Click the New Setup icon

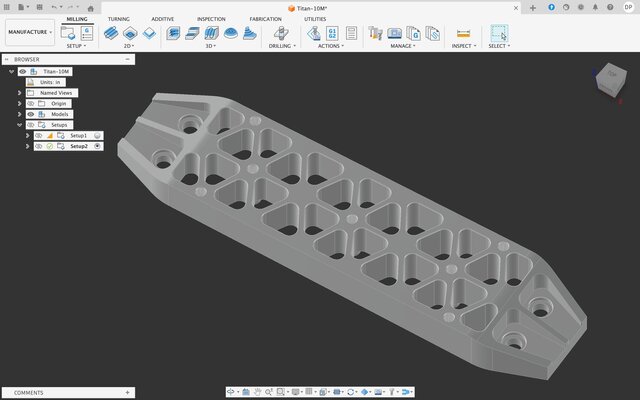[67, 34]
